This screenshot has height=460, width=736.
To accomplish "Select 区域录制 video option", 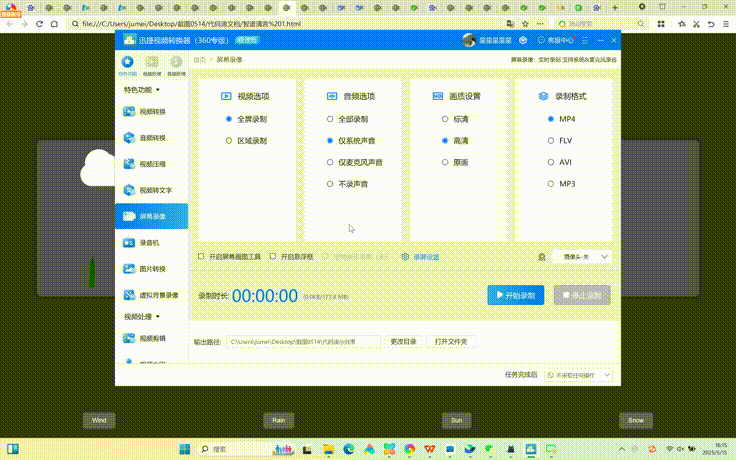I will [246, 141].
